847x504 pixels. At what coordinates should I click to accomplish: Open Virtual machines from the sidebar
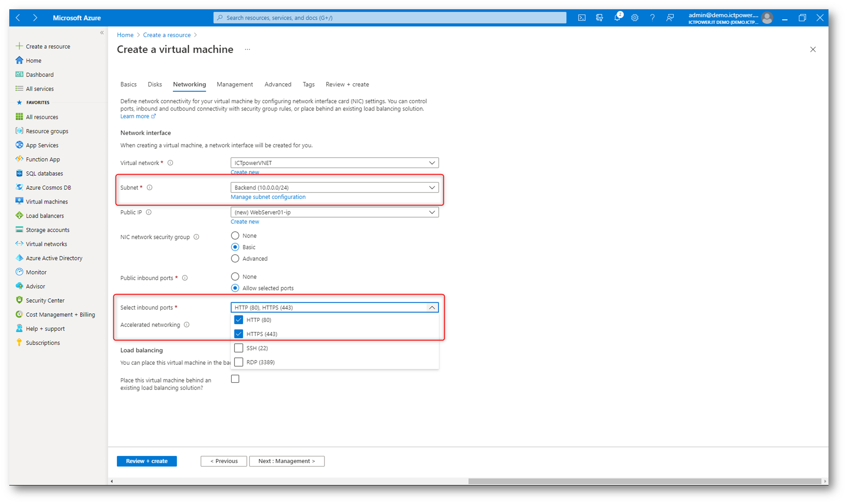click(47, 201)
